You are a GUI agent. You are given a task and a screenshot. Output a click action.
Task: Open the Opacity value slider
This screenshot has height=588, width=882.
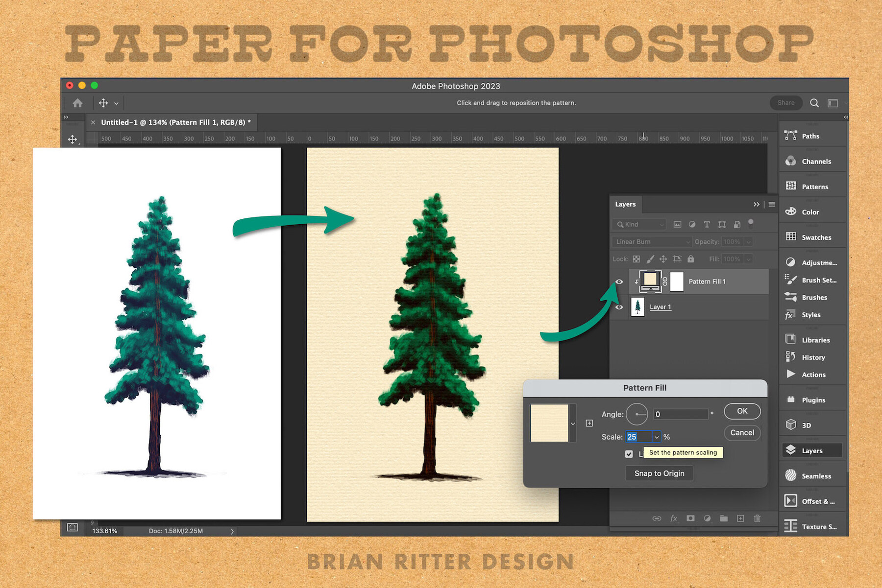[x=749, y=241]
